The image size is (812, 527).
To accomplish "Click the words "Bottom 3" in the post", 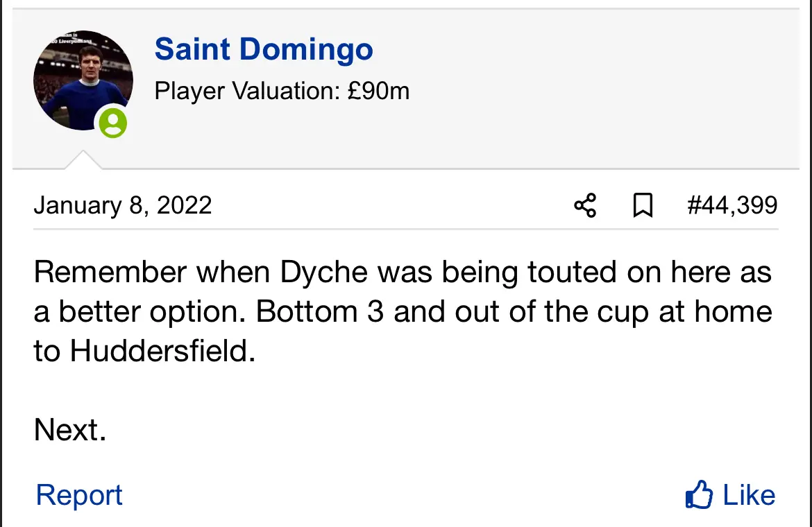I will (320, 312).
